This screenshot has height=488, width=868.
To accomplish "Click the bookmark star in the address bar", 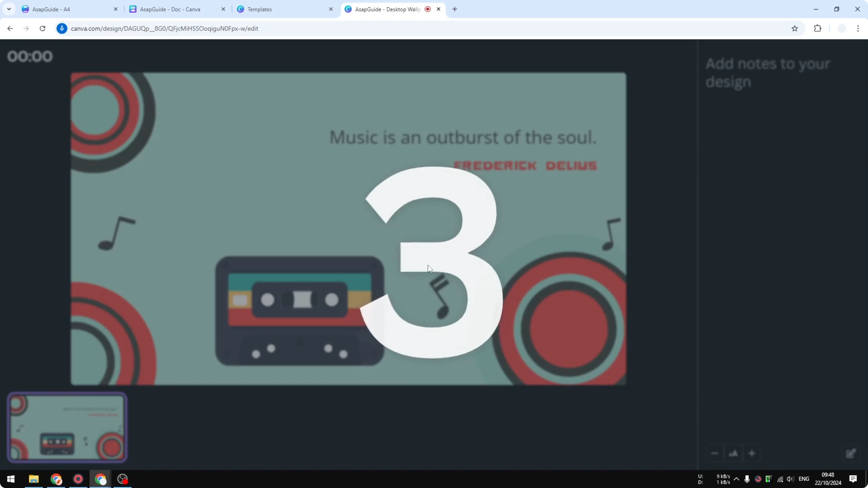I will tap(794, 29).
